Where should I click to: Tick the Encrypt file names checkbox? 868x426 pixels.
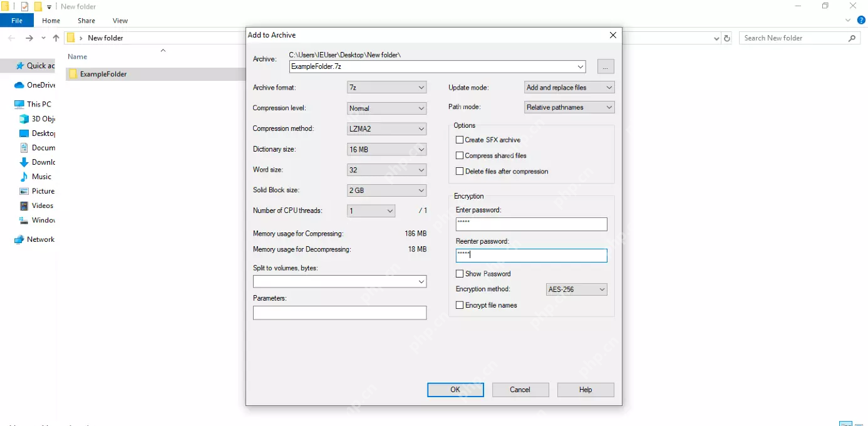click(460, 305)
